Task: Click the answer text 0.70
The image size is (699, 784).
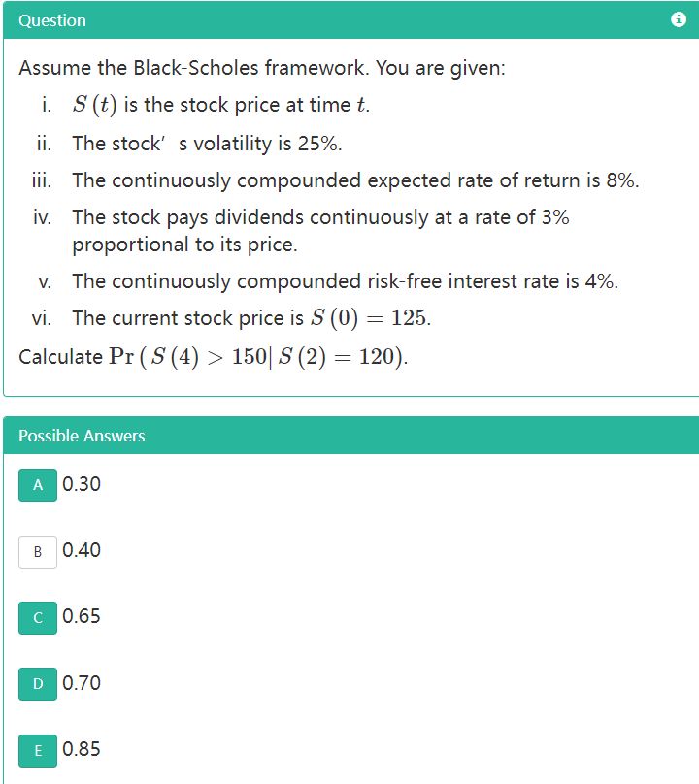Action: (82, 684)
